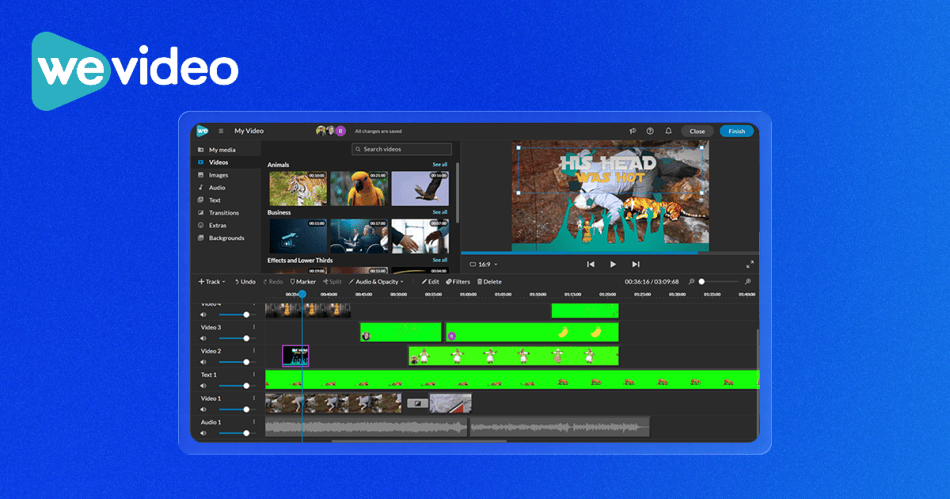Image resolution: width=950 pixels, height=499 pixels.
Task: Click the timeline zoom slider handle
Action: pos(702,282)
